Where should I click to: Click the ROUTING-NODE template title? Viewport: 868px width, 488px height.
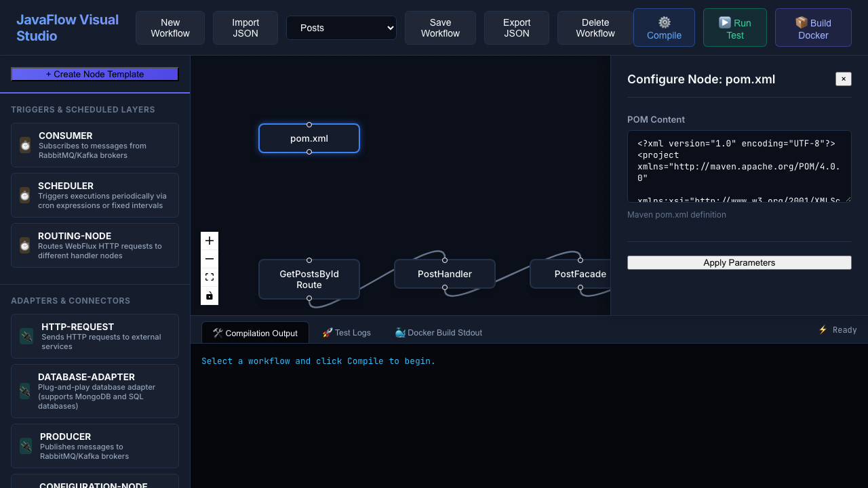(x=75, y=236)
